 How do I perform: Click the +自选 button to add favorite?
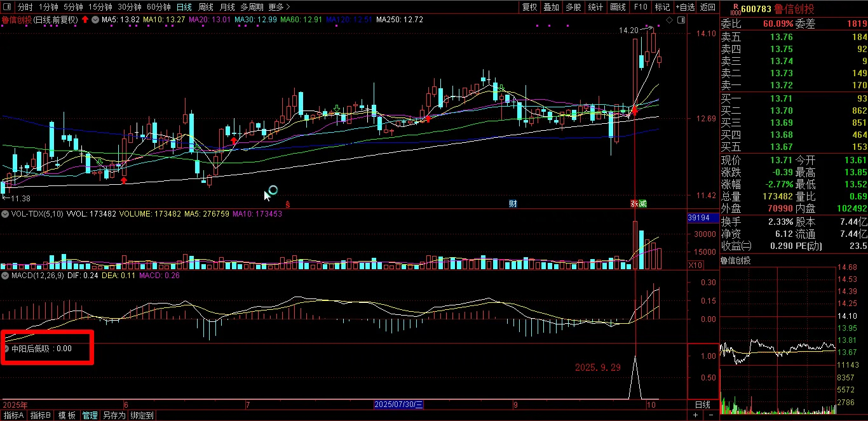coord(685,7)
